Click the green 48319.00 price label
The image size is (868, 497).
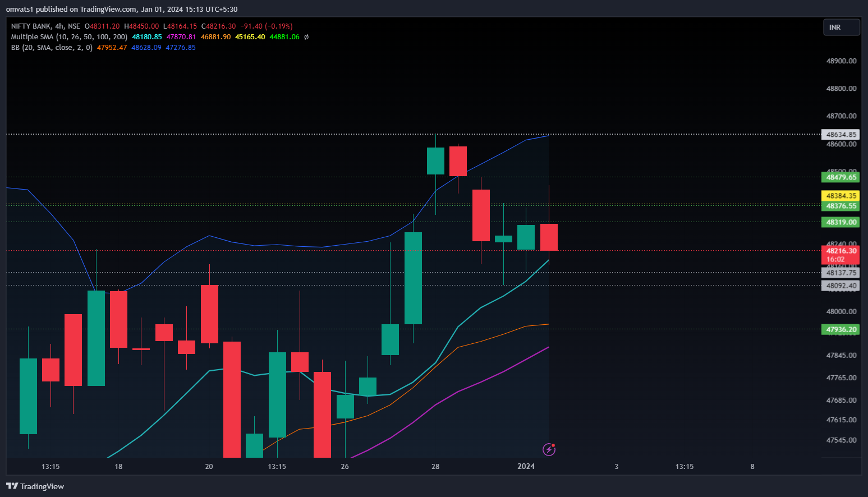841,222
